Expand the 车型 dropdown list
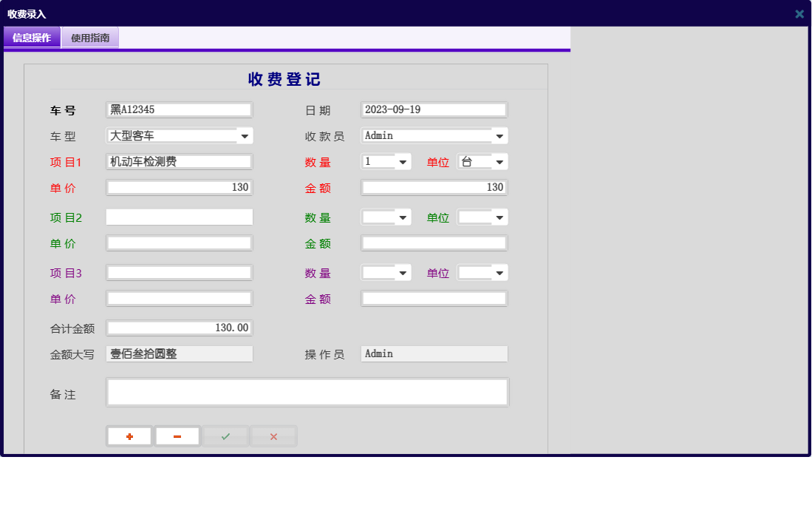Viewport: 812px width, 508px height. point(245,136)
